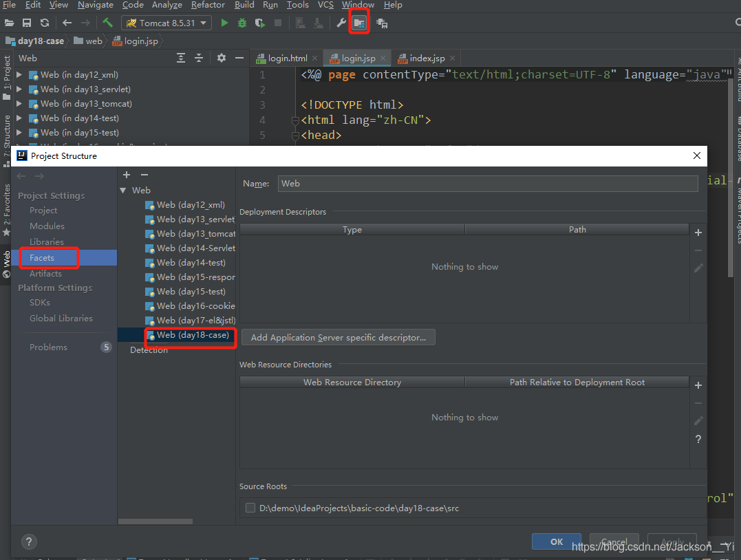Screen dimensions: 741x560
Task: Open settings via the wrench icon
Action: click(341, 23)
